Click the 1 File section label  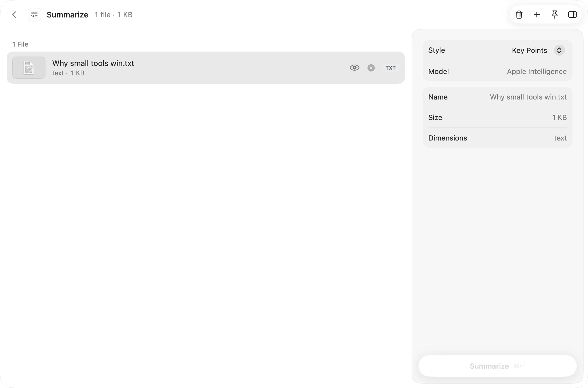click(x=20, y=44)
